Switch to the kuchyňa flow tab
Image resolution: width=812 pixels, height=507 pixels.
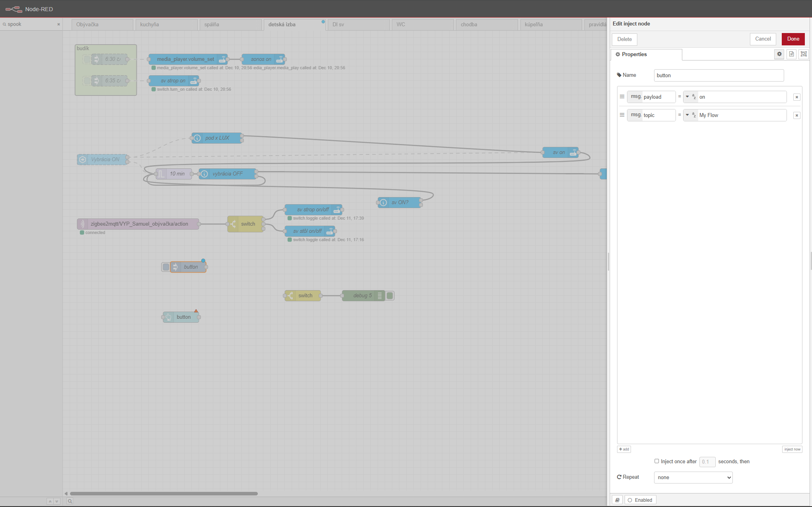(166, 24)
